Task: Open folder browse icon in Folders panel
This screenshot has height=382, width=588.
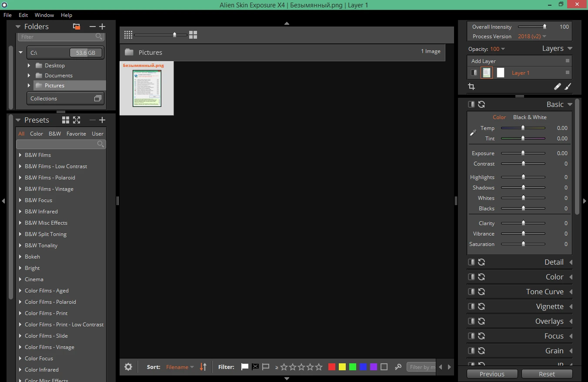Action: [77, 27]
